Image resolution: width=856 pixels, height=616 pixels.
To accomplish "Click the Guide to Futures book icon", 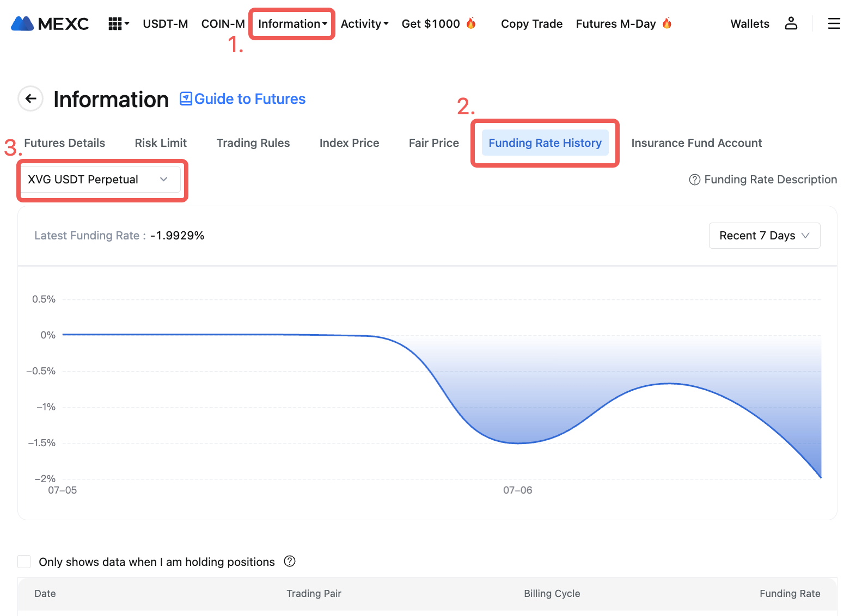I will 186,98.
